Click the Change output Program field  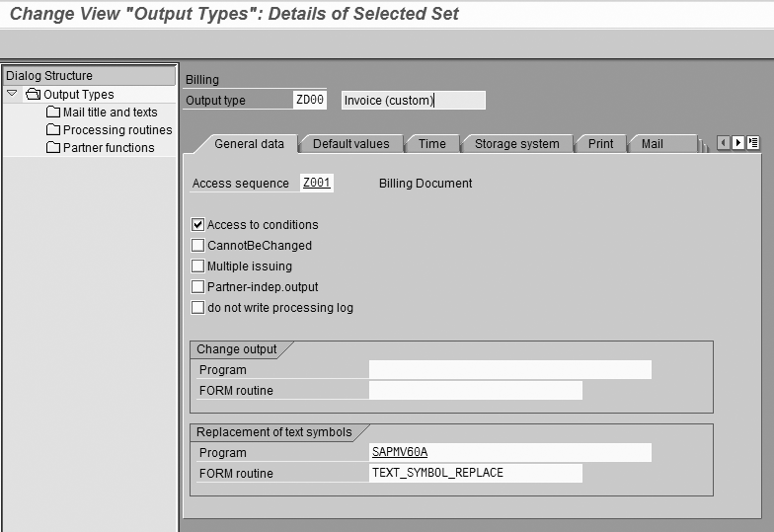509,370
